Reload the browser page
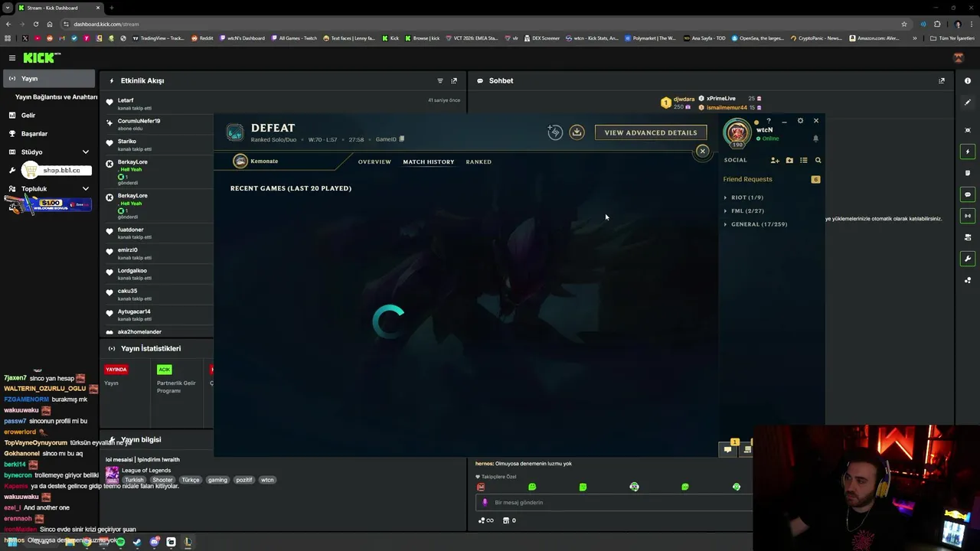 [x=35, y=24]
